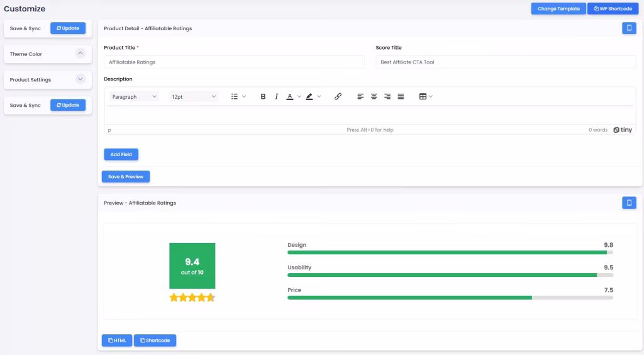Align description text left
644x355 pixels.
tap(360, 96)
